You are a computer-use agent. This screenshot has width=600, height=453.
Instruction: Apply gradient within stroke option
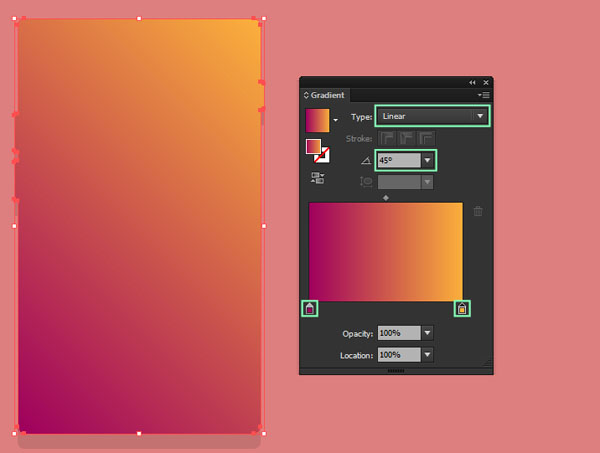pos(386,138)
